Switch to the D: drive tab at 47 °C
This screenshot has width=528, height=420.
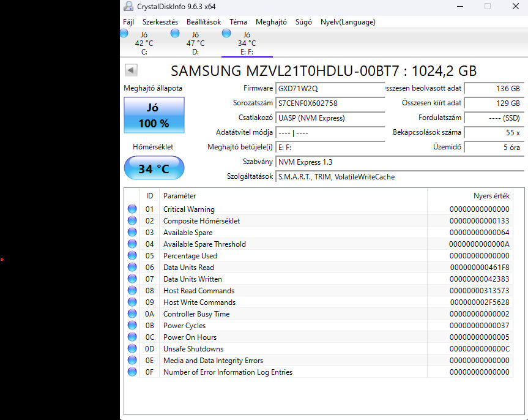195,43
